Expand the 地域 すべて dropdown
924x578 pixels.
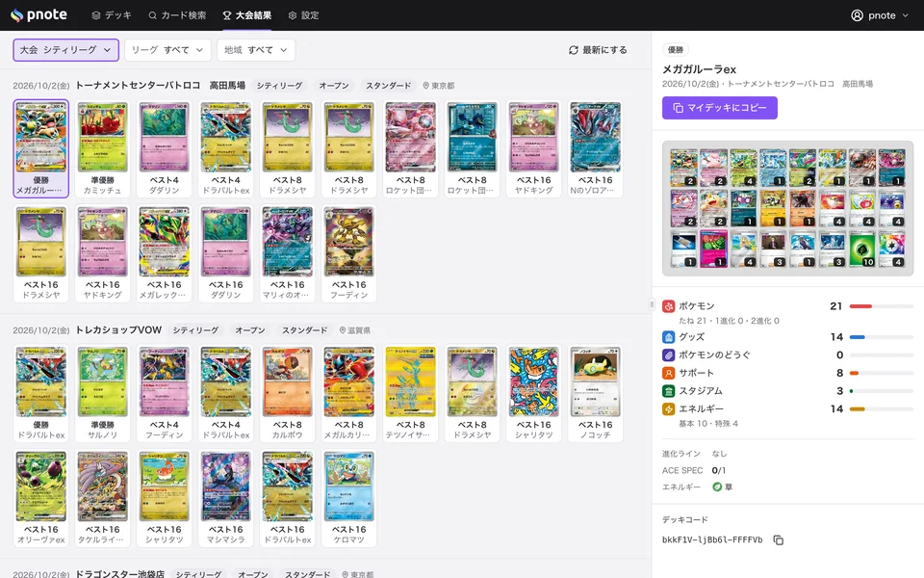[x=256, y=50]
